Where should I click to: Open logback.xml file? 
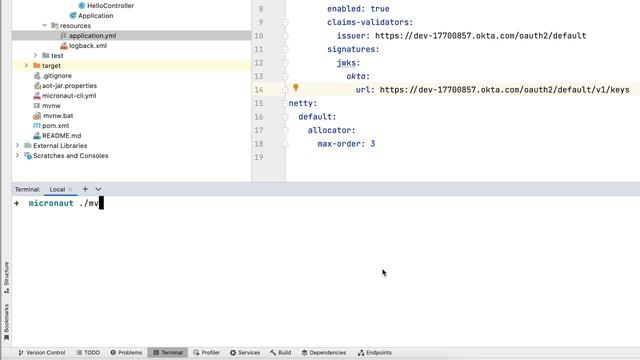point(88,45)
